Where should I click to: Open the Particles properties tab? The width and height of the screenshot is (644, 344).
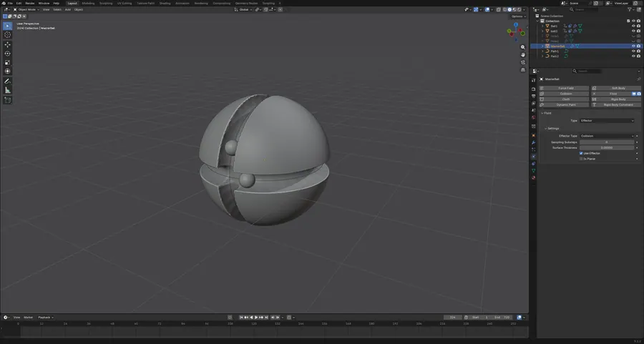tap(534, 149)
